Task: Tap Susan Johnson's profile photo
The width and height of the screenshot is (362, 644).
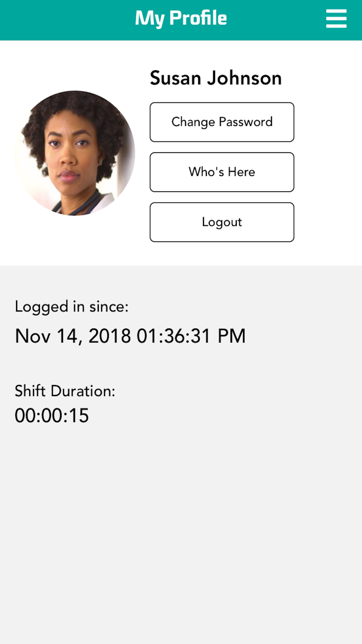Action: pos(75,153)
